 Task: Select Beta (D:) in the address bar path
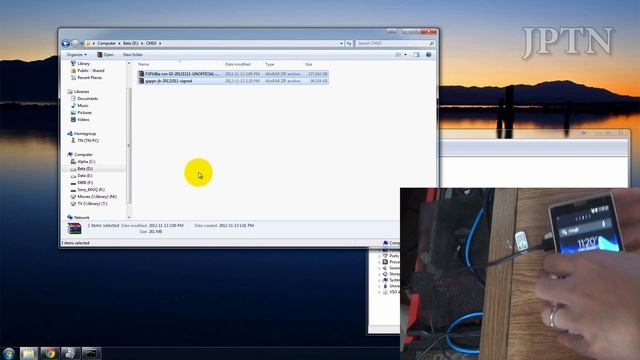(131, 43)
